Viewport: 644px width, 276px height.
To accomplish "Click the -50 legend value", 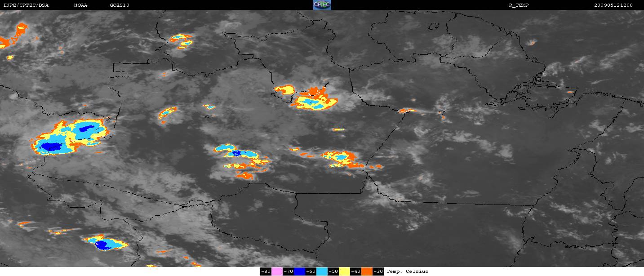I will [333, 272].
